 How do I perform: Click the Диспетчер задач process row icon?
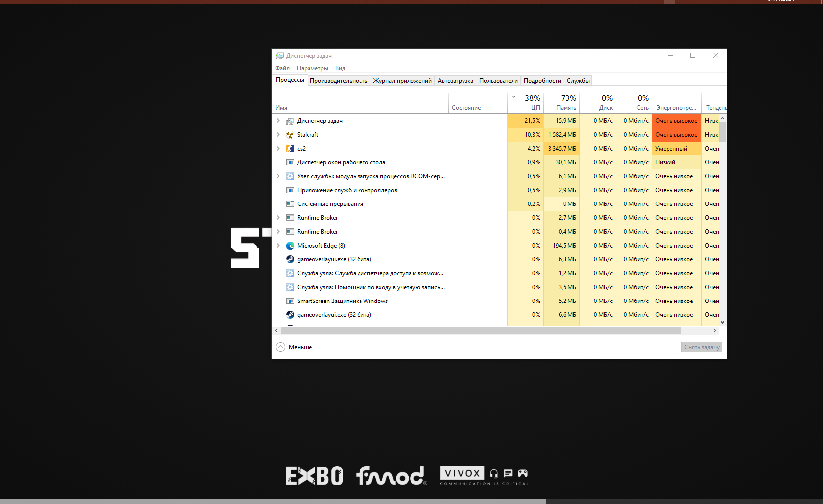coord(290,121)
